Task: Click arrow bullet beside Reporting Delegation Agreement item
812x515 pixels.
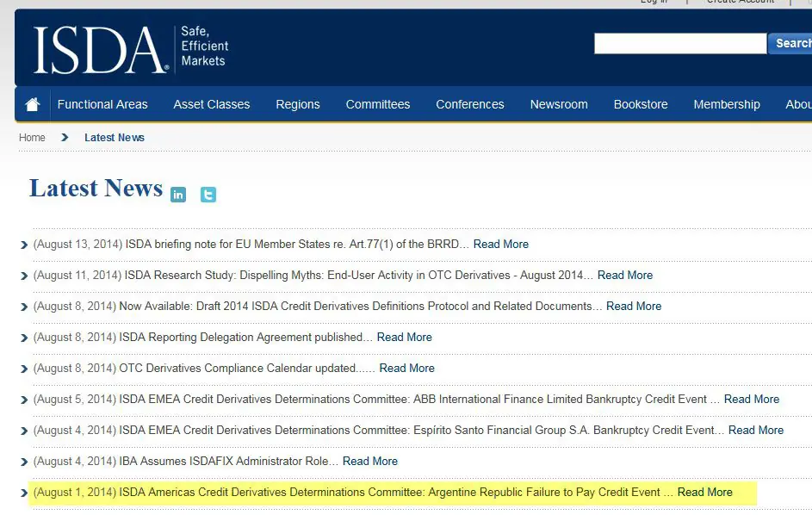Action: tap(24, 338)
